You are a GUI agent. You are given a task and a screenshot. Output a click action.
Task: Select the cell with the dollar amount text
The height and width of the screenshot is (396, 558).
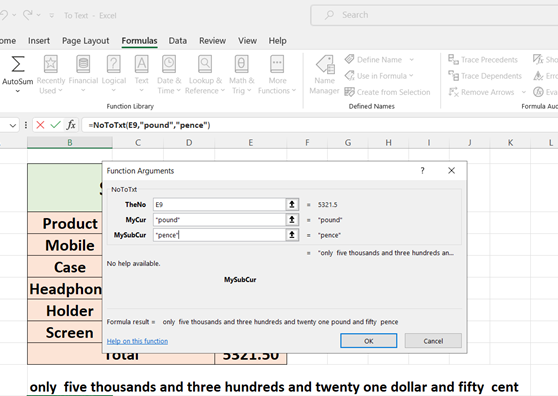(x=274, y=387)
